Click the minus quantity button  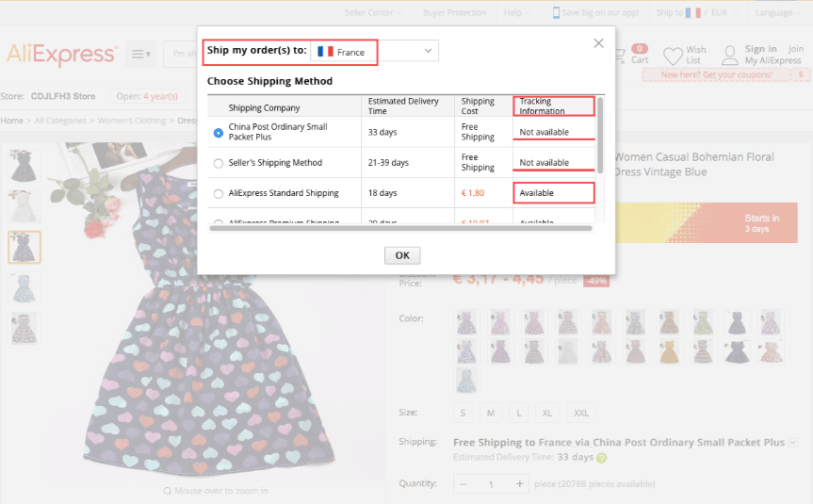[x=463, y=483]
